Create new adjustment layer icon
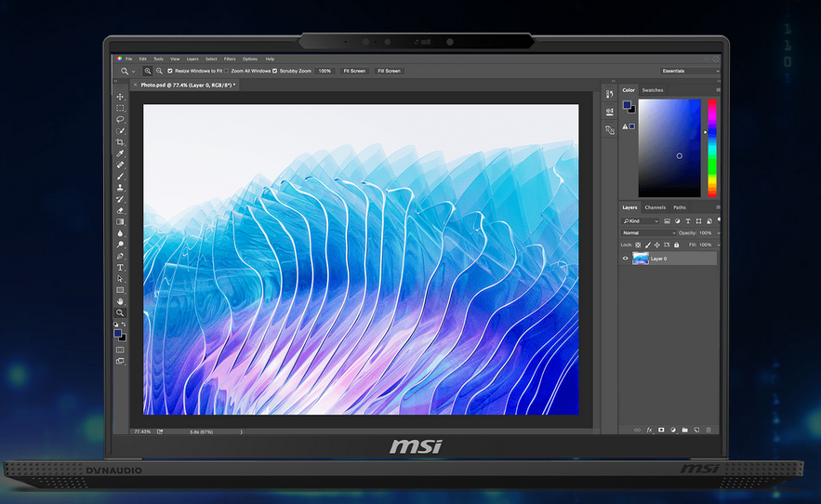 pos(673,431)
